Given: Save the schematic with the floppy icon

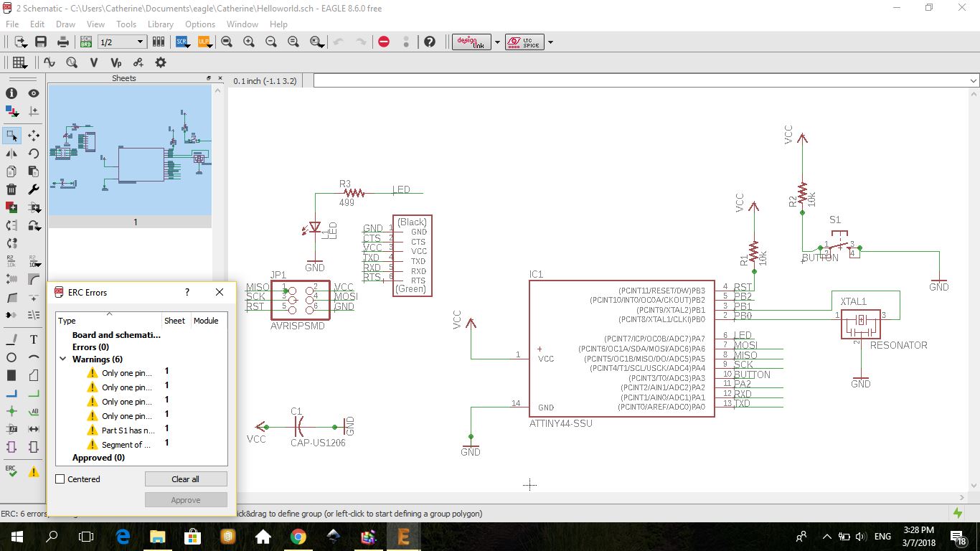Looking at the screenshot, I should 41,42.
